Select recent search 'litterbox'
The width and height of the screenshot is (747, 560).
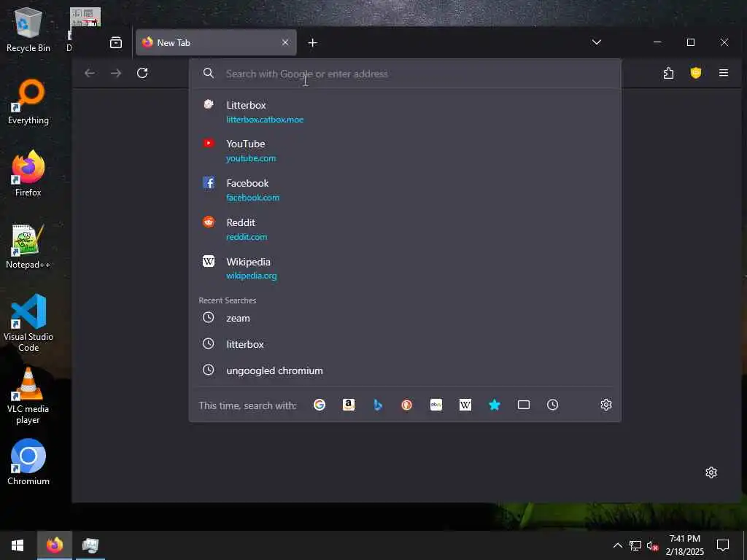pyautogui.click(x=405, y=344)
